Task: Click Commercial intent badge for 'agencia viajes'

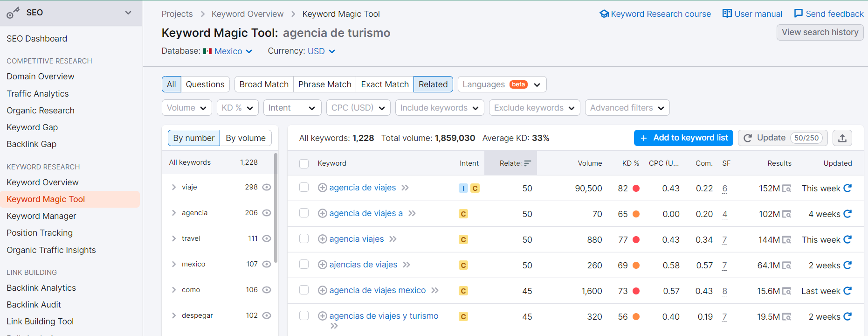Action: (x=463, y=239)
